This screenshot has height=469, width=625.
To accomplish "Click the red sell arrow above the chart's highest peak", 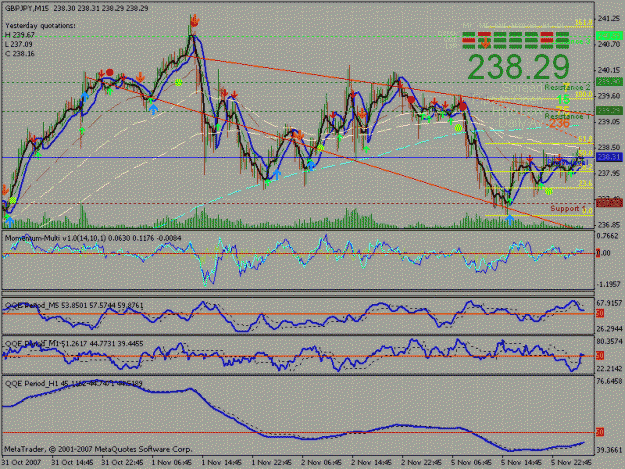I will click(194, 21).
